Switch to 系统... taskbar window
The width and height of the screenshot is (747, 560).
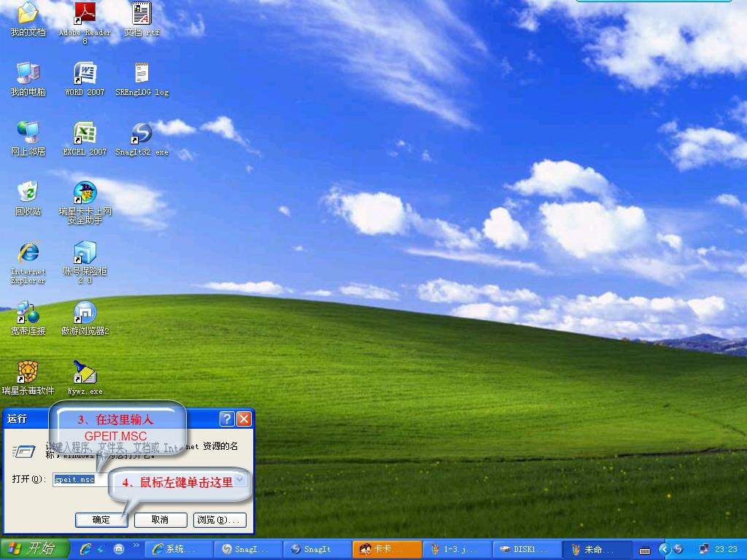179,549
